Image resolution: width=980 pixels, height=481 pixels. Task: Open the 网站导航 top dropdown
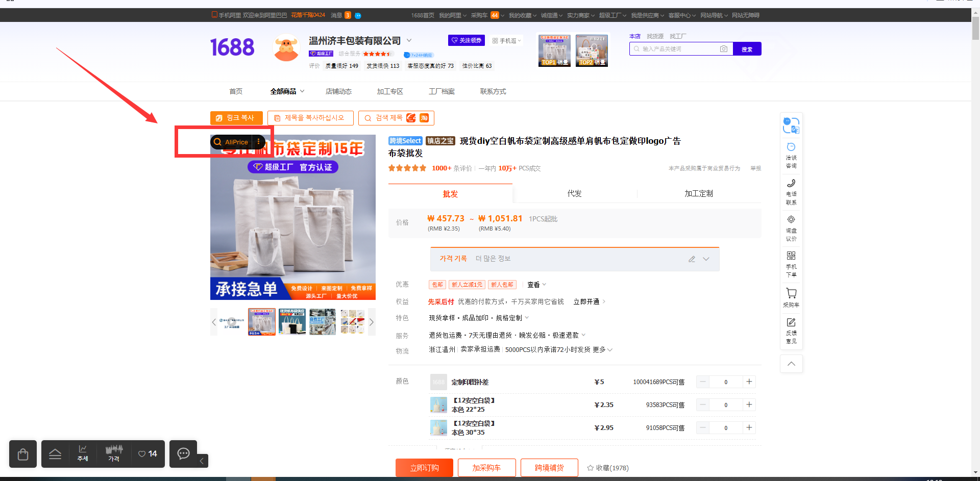714,15
